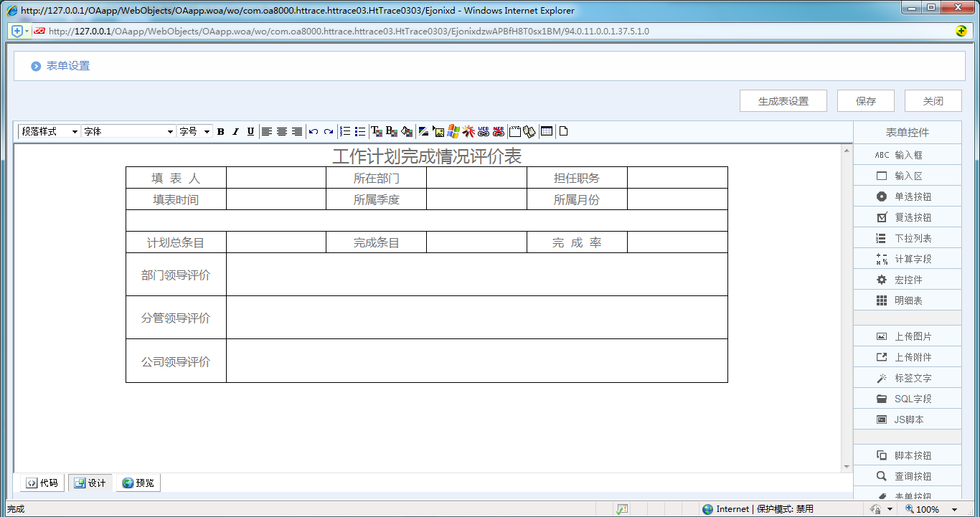Click the editor scrollbar up arrow
980x517 pixels.
tap(847, 150)
